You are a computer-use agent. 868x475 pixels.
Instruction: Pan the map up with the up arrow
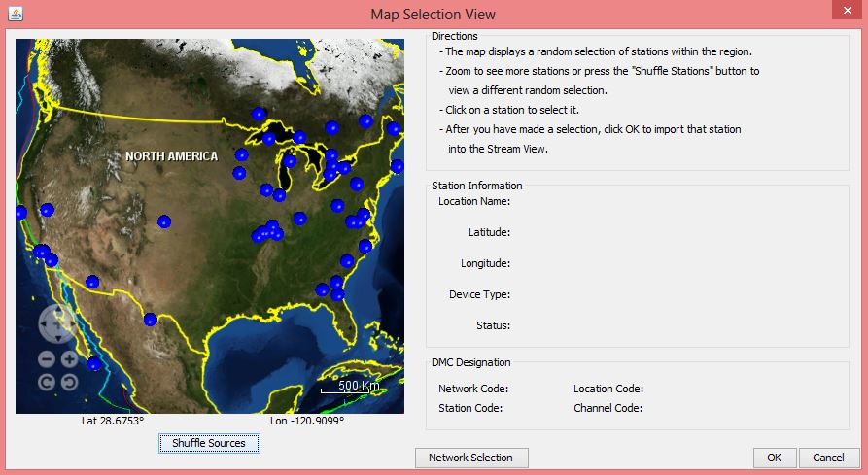[x=57, y=311]
